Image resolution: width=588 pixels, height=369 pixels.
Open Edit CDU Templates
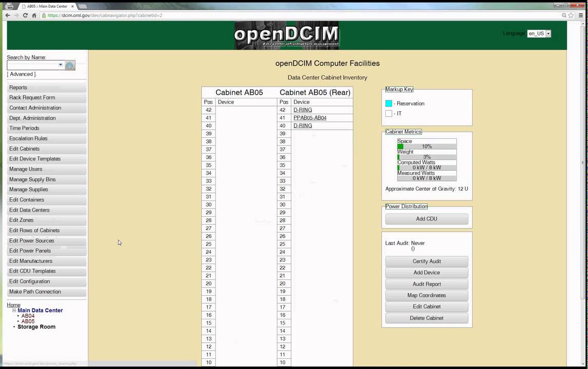tap(47, 271)
